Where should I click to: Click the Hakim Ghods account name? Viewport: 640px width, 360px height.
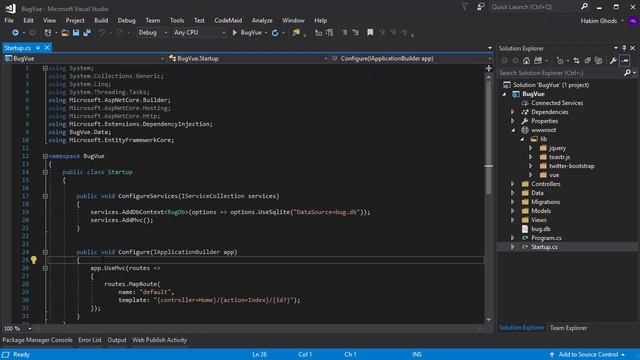599,21
